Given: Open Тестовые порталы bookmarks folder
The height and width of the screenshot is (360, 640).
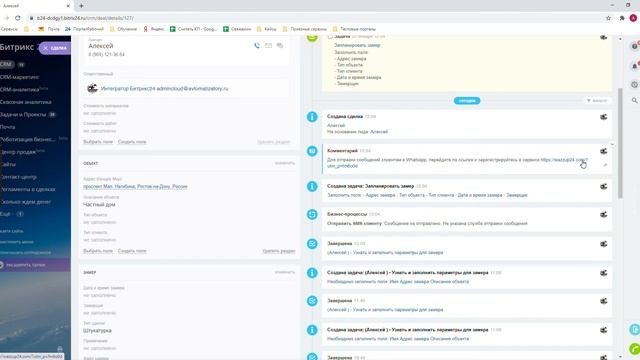Looking at the screenshot, I should pyautogui.click(x=354, y=29).
